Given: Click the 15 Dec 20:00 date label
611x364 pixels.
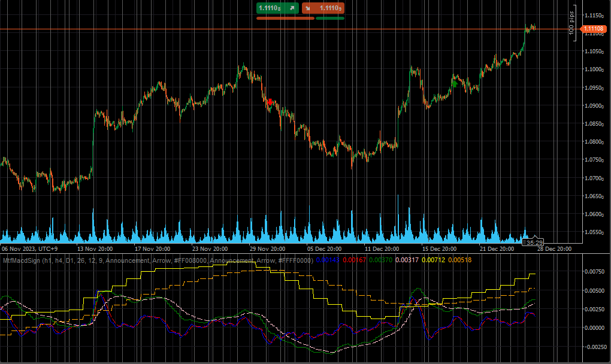Looking at the screenshot, I should pyautogui.click(x=439, y=249).
